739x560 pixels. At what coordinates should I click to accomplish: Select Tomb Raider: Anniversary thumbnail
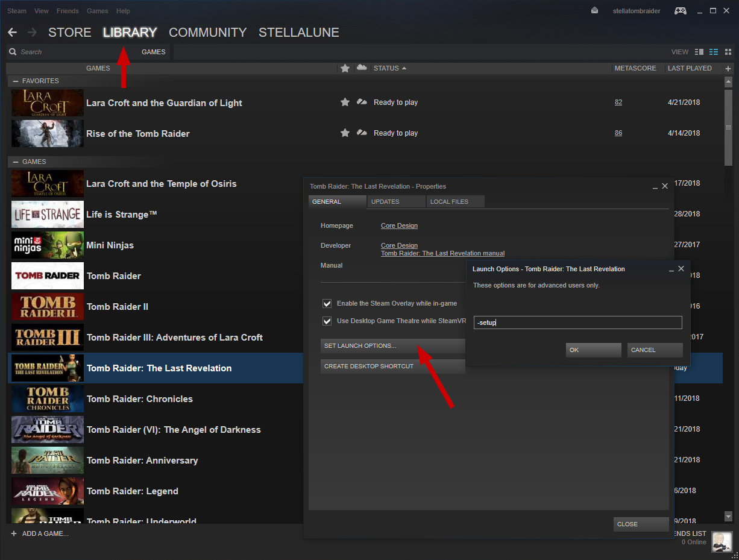48,461
